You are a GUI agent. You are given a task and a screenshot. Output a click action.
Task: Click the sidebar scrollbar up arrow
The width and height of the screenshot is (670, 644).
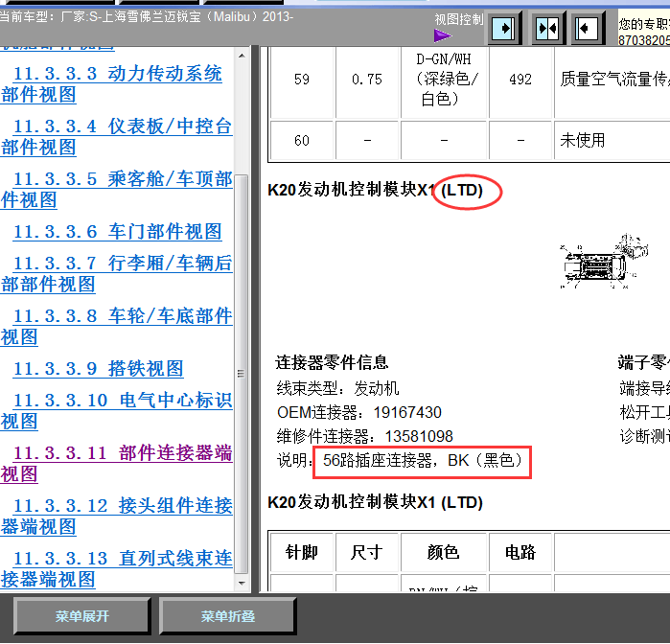pos(242,56)
